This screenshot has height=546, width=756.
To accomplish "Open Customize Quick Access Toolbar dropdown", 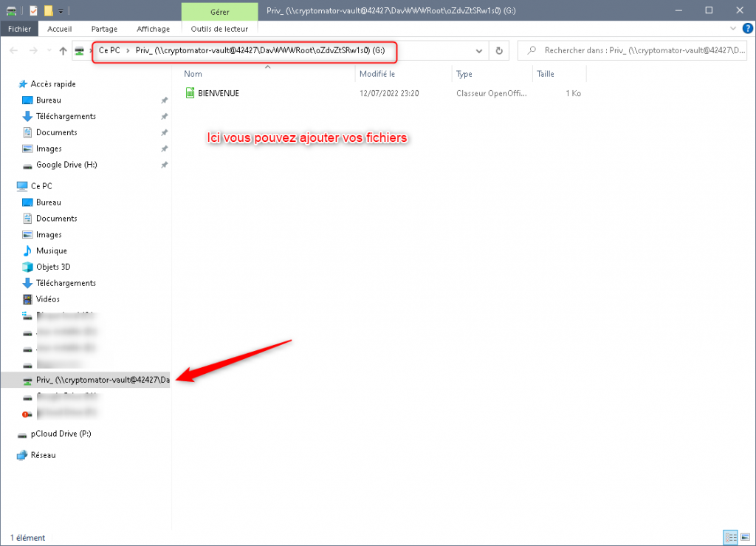I will tap(61, 10).
